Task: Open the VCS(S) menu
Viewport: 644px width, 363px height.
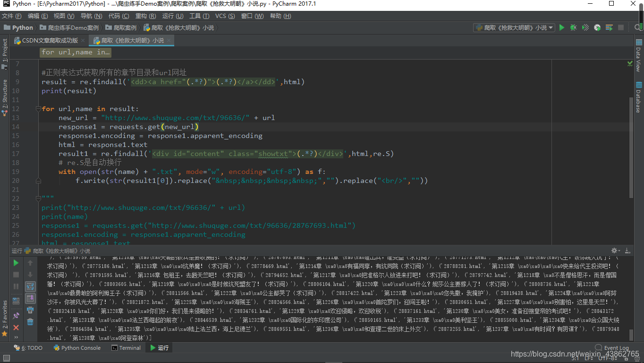Action: coord(225,16)
